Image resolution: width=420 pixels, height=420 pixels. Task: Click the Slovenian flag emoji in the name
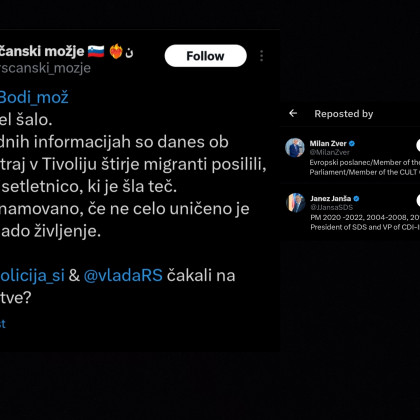(96, 52)
